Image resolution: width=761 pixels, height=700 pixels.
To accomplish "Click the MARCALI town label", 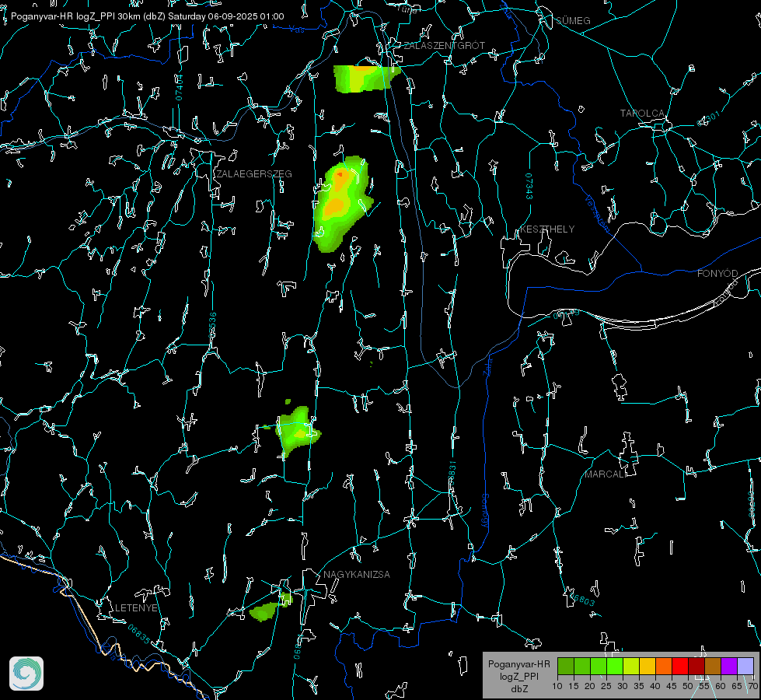I will pos(606,474).
